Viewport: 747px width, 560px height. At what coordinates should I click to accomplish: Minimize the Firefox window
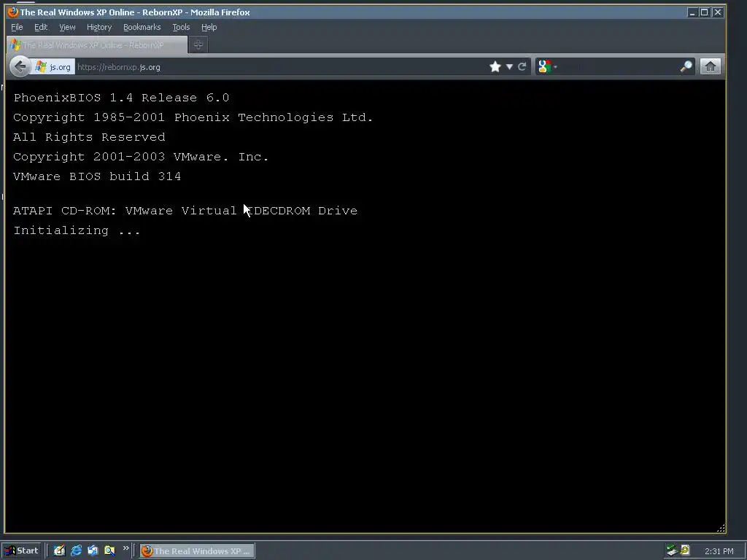tap(692, 12)
